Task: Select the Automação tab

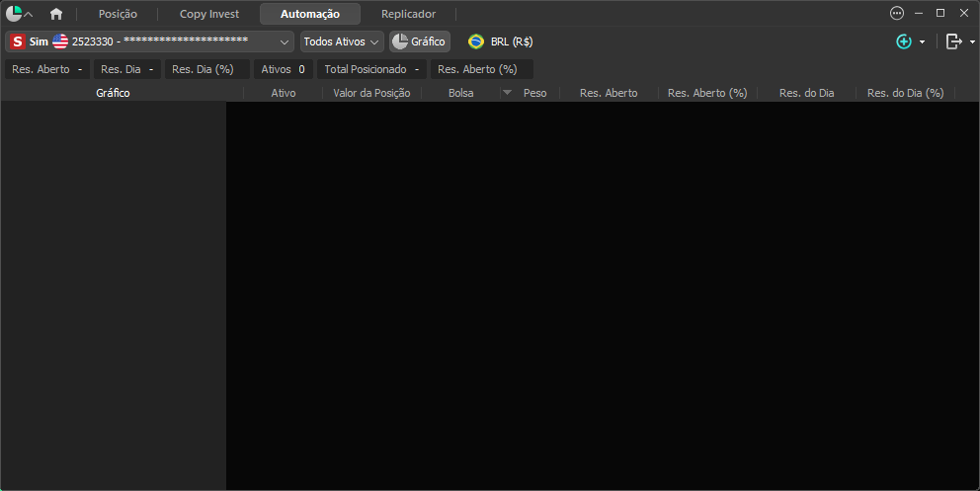Action: click(x=310, y=14)
